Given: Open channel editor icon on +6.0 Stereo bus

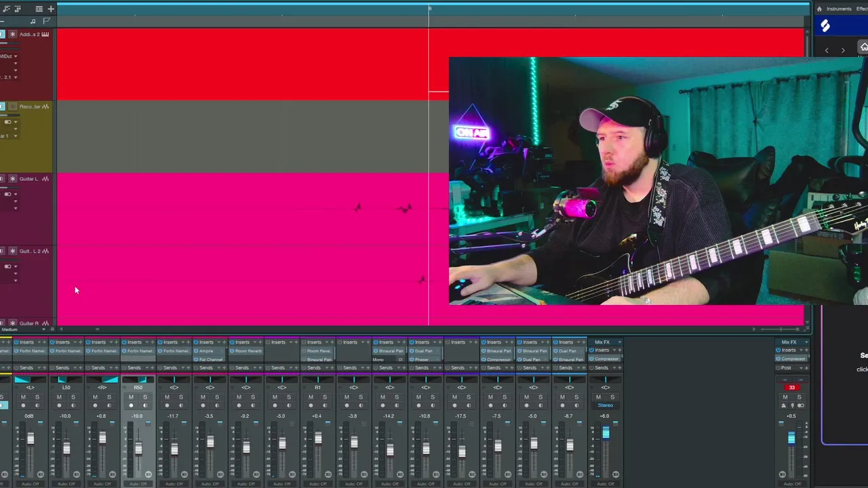Looking at the screenshot, I should coord(616,474).
